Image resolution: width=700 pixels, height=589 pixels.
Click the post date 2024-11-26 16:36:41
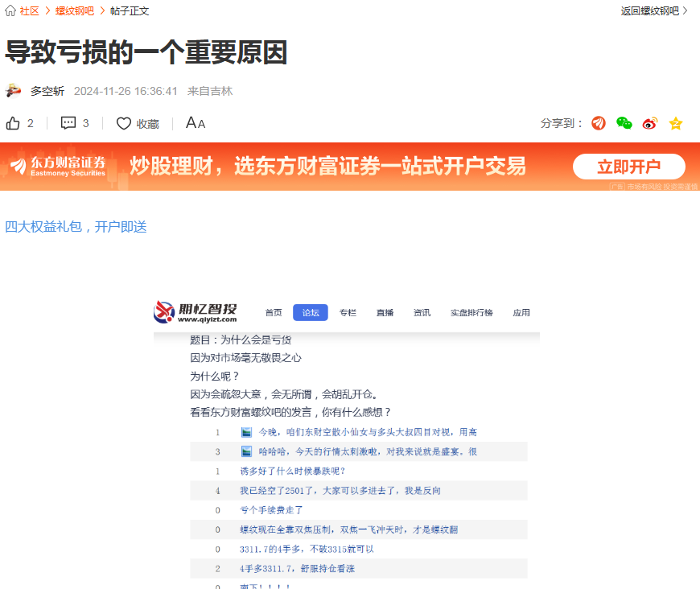pyautogui.click(x=126, y=91)
